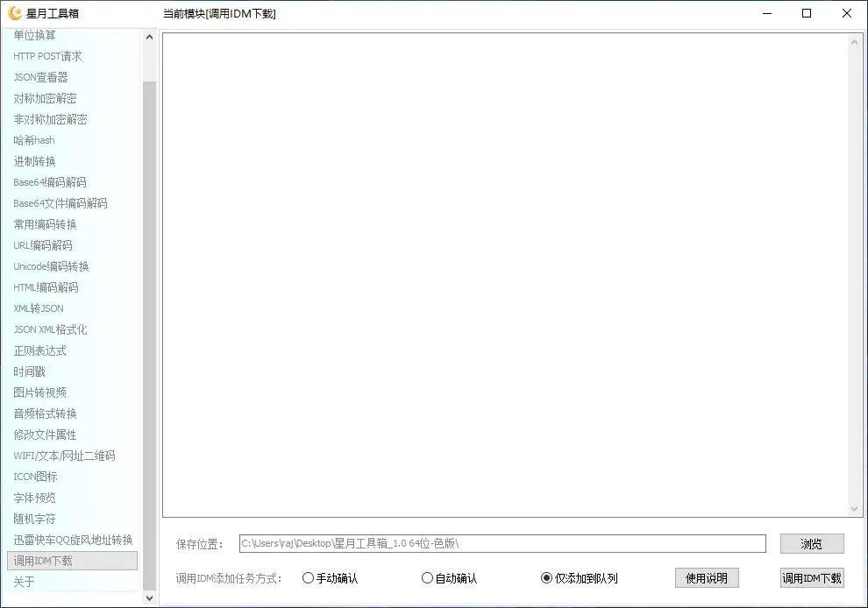Open the HTTP POST请求 module

[47, 56]
